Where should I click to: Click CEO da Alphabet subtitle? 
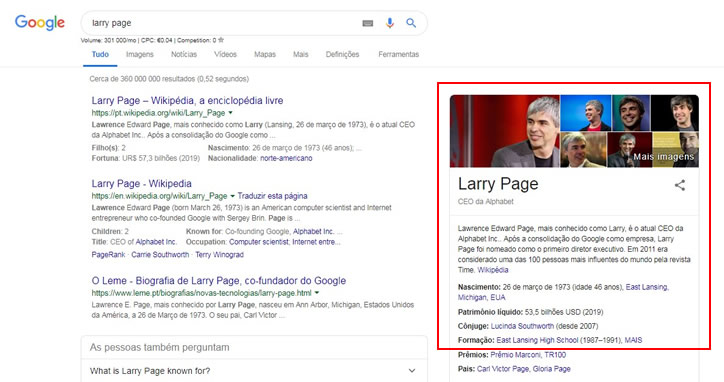click(485, 201)
